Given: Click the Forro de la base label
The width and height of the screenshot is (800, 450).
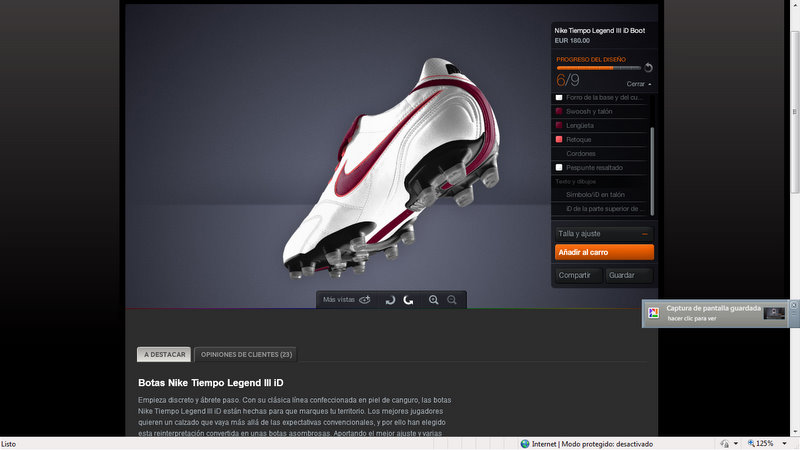Looking at the screenshot, I should 604,97.
